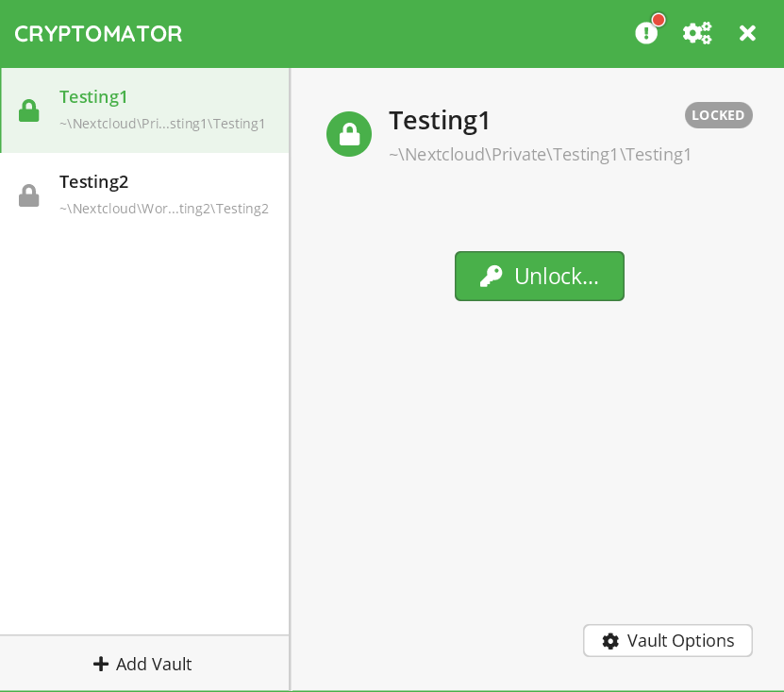784x692 pixels.
Task: Open Vault Options
Action: (668, 640)
